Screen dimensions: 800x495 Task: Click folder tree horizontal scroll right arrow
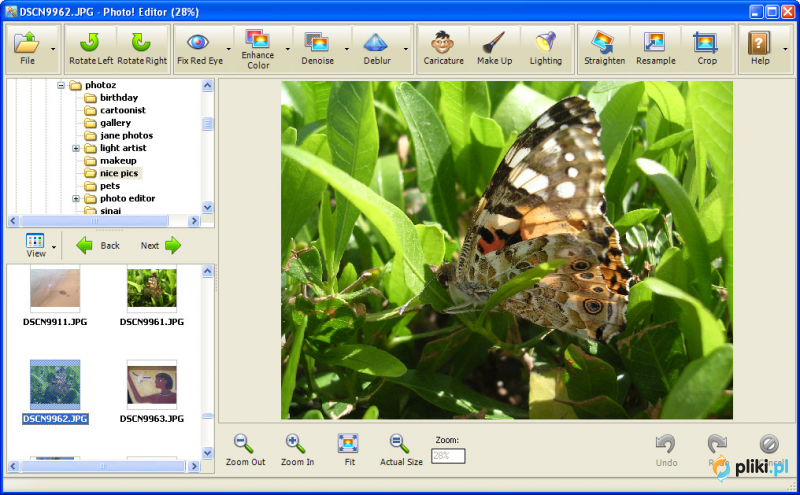point(193,221)
